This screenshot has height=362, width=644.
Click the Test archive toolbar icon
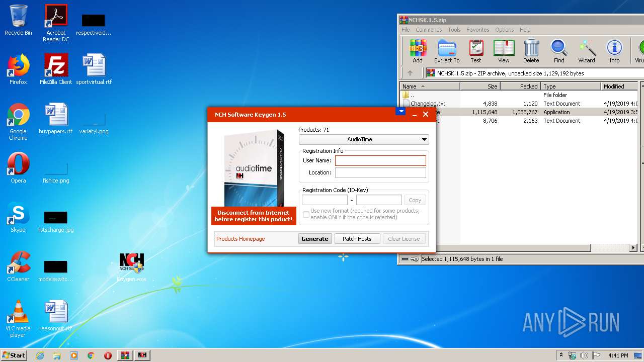(x=476, y=51)
